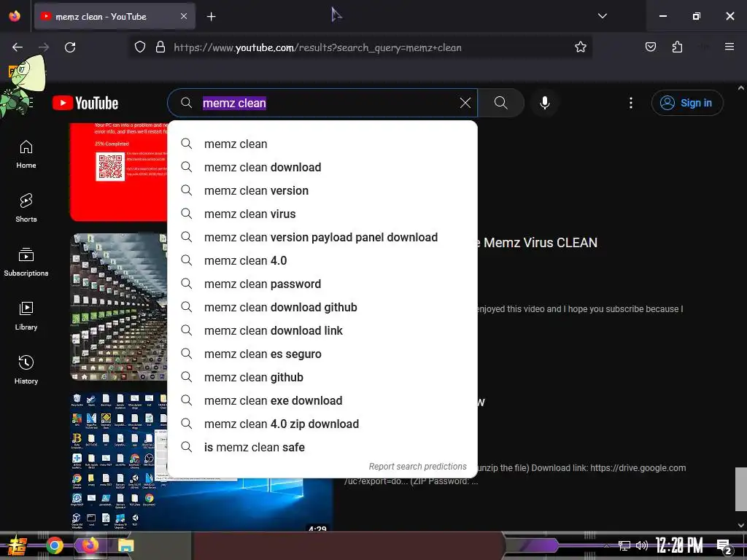Viewport: 747px width, 560px height.
Task: Reload the page with refresh icon
Action: point(70,47)
